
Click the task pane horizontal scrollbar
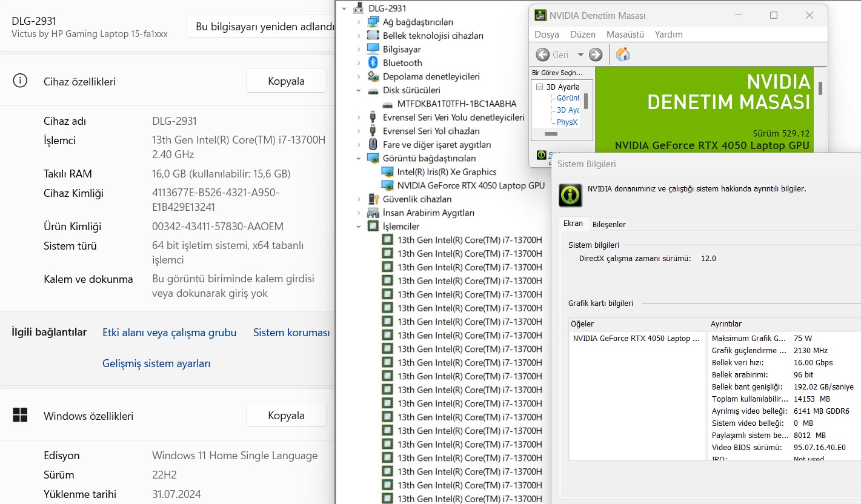(551, 133)
